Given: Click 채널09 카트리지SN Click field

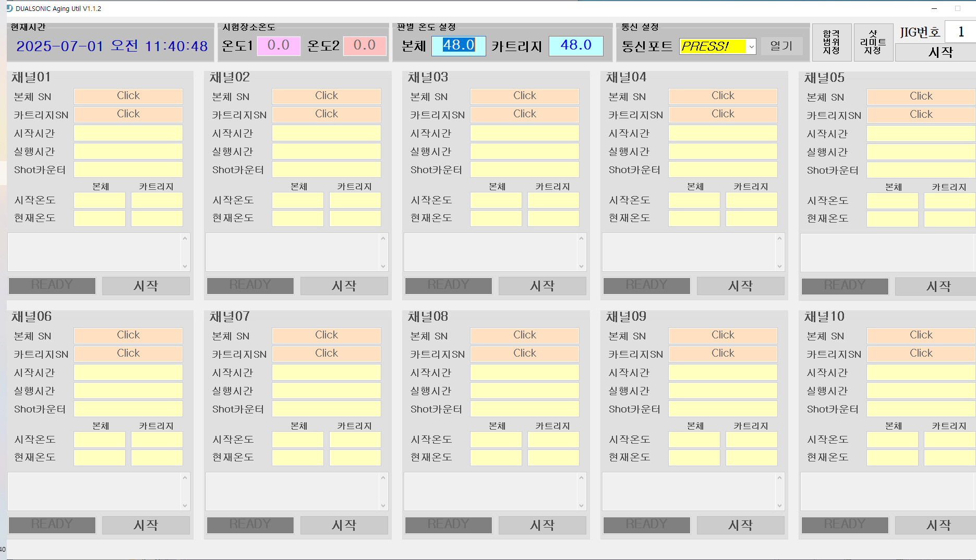Looking at the screenshot, I should click(722, 354).
